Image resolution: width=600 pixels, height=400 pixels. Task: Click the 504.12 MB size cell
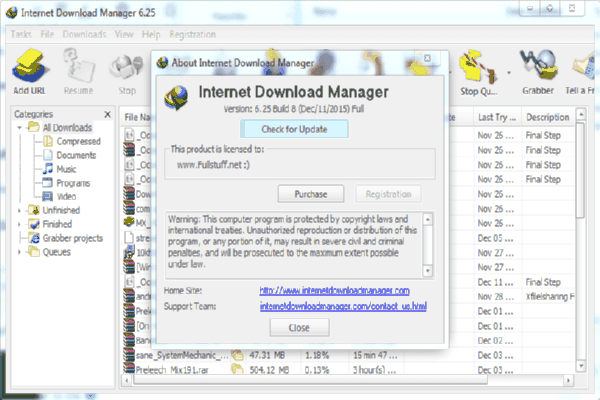tap(269, 370)
